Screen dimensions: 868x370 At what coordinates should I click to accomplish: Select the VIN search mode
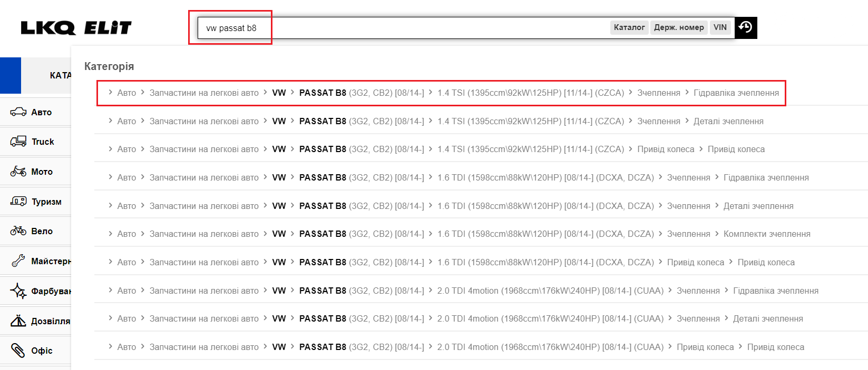(720, 27)
